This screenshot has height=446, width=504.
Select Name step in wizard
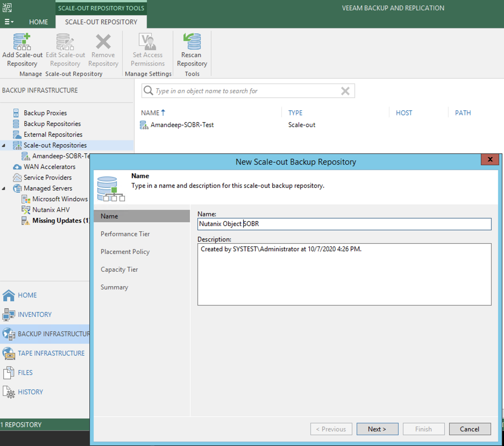pos(142,216)
